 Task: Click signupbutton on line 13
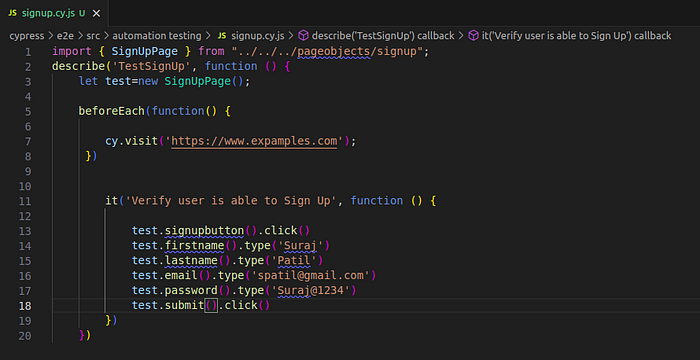[204, 230]
